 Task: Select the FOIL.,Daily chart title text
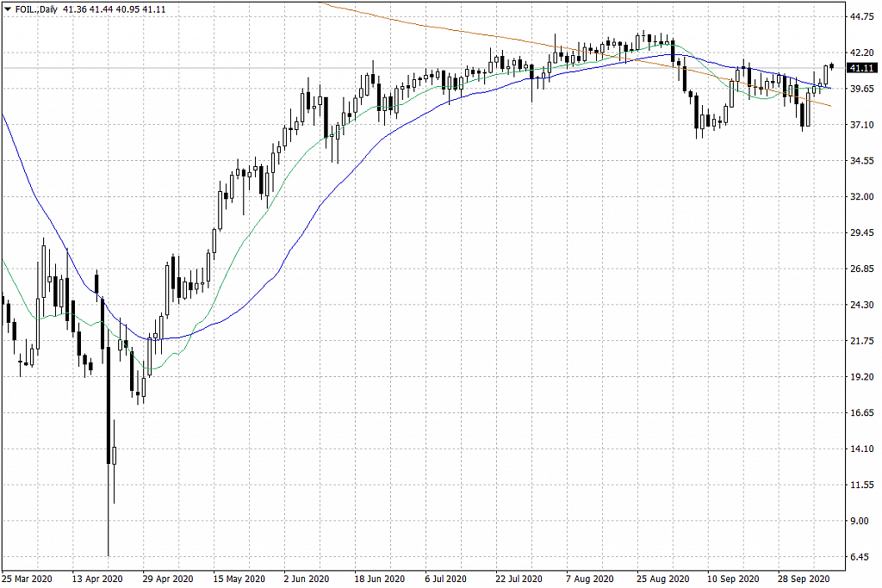pos(36,9)
